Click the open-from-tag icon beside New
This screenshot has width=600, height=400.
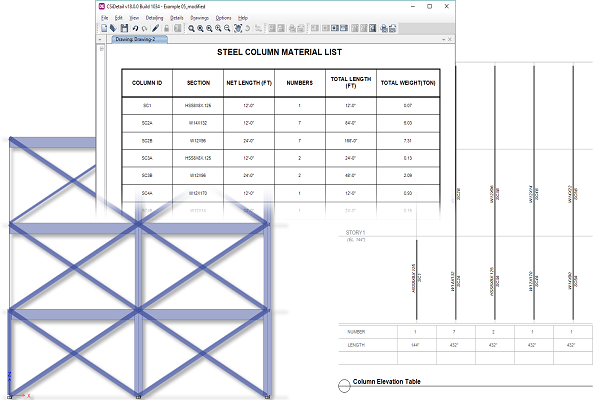(113, 28)
